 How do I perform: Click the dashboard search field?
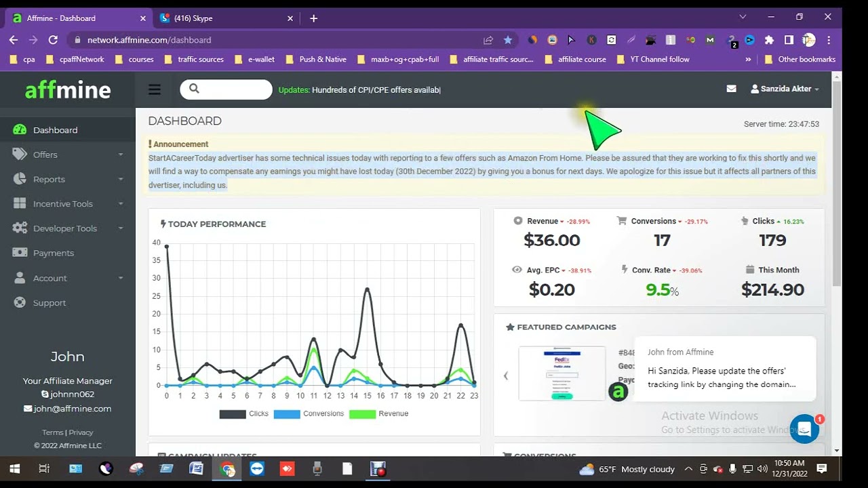point(226,89)
